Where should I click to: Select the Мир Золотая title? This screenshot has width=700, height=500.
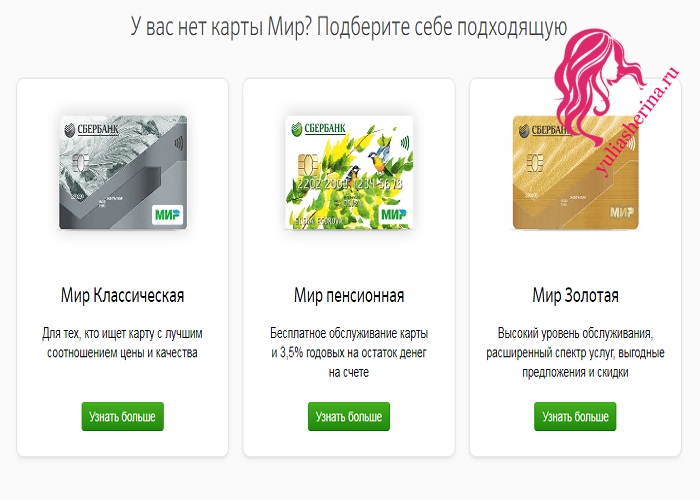(575, 296)
